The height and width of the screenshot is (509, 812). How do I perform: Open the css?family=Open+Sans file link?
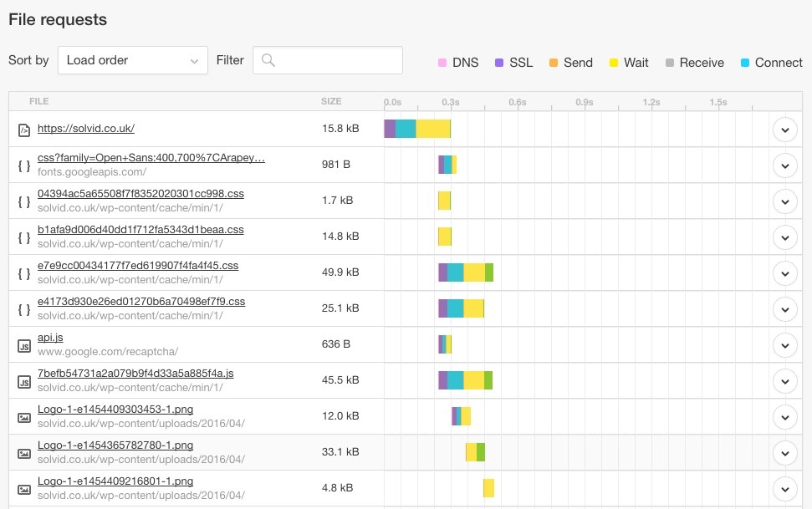(151, 157)
